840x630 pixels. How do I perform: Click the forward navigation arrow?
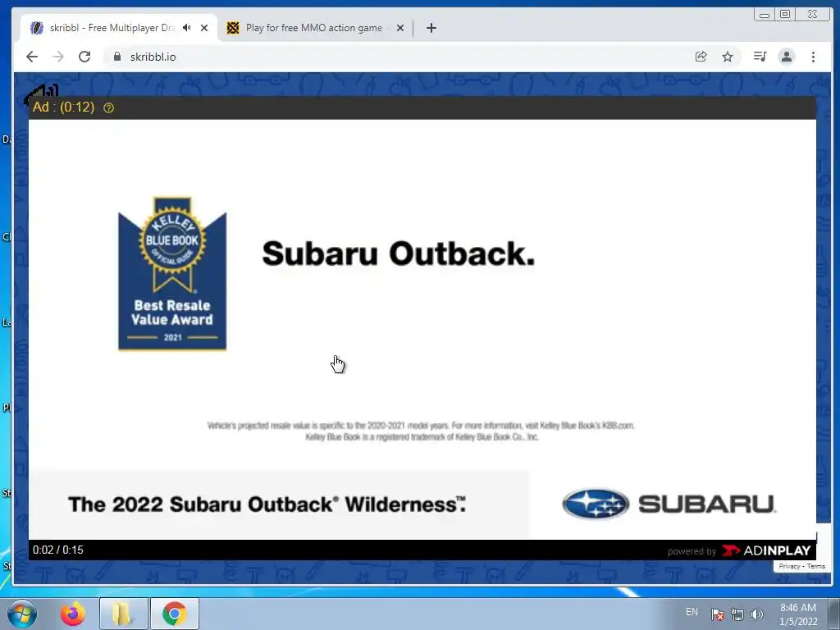[x=58, y=57]
